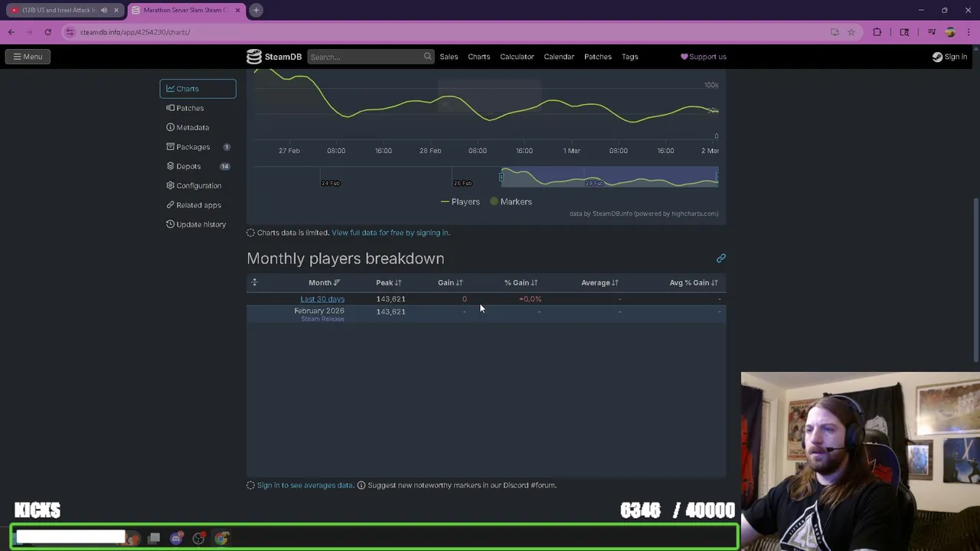The height and width of the screenshot is (551, 980).
Task: Open Calendar in the top navigation
Action: point(559,57)
